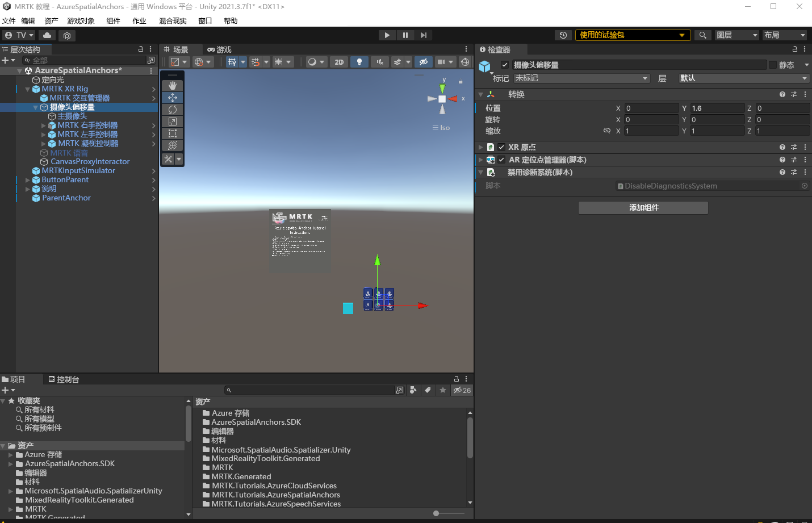Open the 使用的试验包 dropdown
This screenshot has height=523, width=812.
pyautogui.click(x=633, y=35)
